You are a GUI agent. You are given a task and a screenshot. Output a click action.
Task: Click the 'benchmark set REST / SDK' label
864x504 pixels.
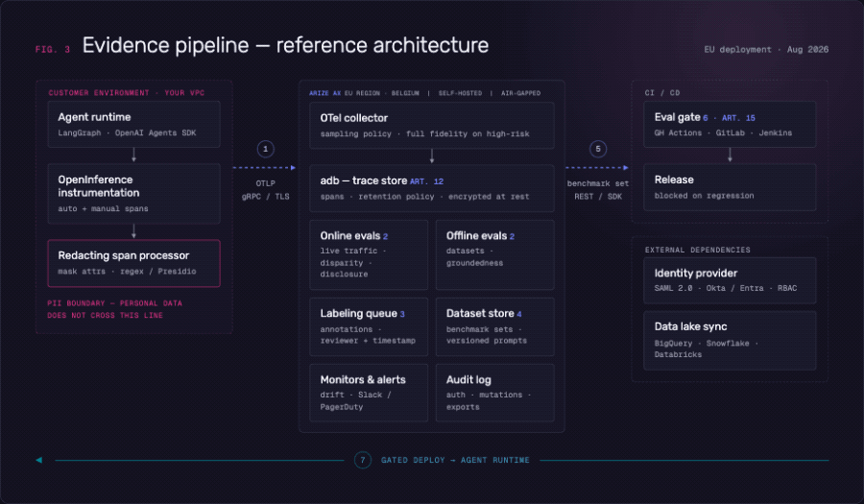click(x=598, y=190)
